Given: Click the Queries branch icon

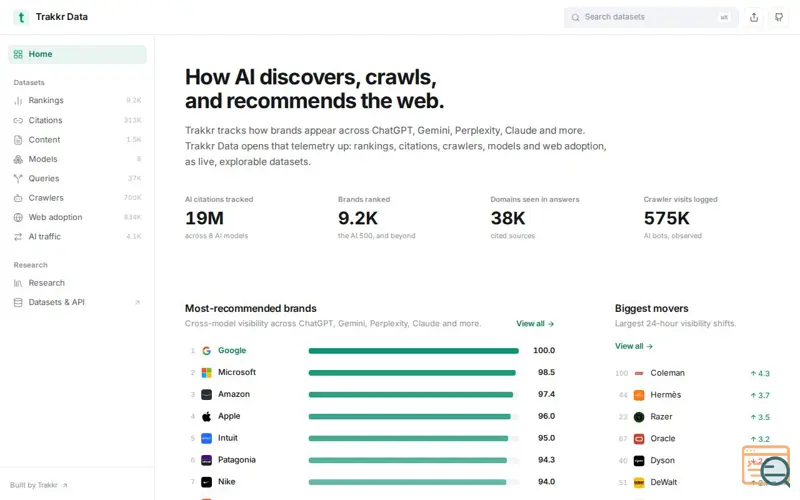Looking at the screenshot, I should pyautogui.click(x=18, y=179).
